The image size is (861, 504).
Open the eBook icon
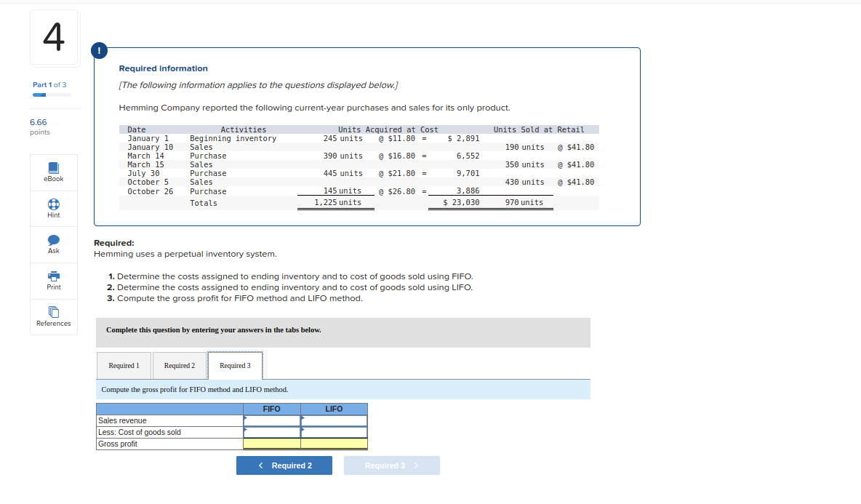coord(53,168)
